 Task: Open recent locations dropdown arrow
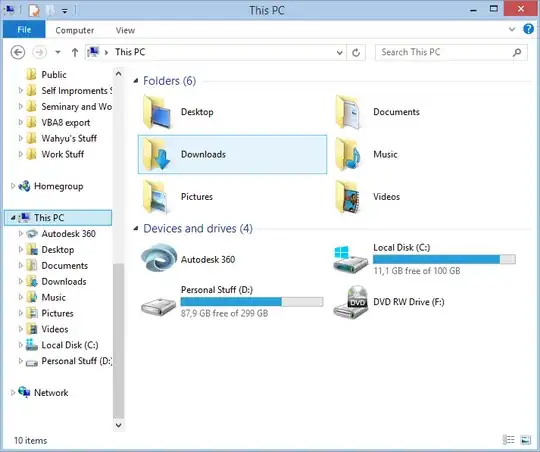(x=58, y=52)
